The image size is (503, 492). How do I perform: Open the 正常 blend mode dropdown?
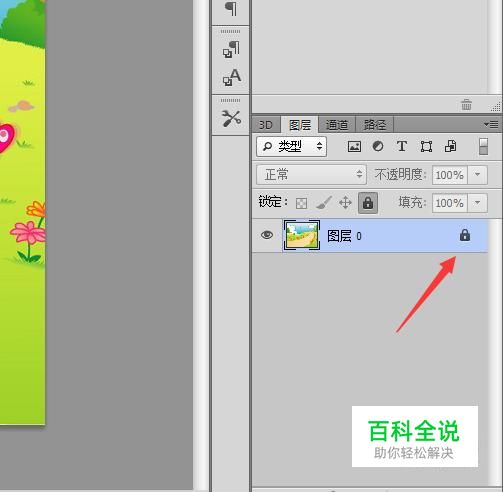[x=311, y=174]
